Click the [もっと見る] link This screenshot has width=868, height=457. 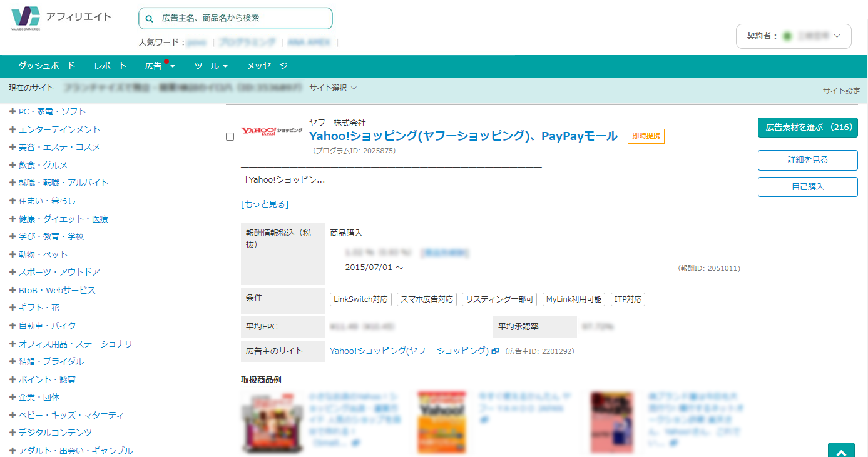[265, 204]
